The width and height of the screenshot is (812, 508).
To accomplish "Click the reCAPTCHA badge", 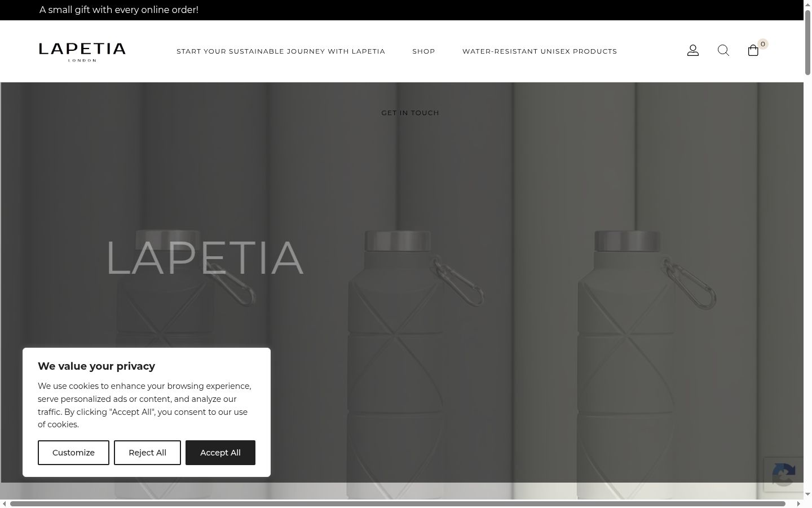I will click(784, 474).
